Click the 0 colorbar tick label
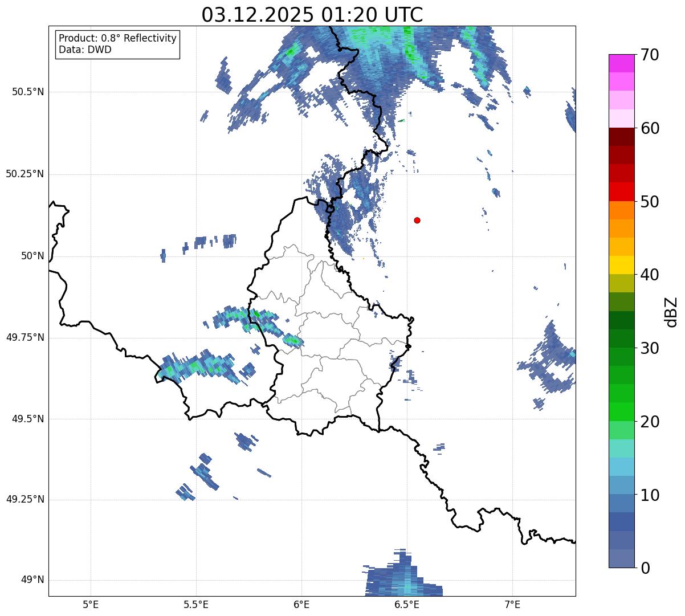 [x=645, y=568]
